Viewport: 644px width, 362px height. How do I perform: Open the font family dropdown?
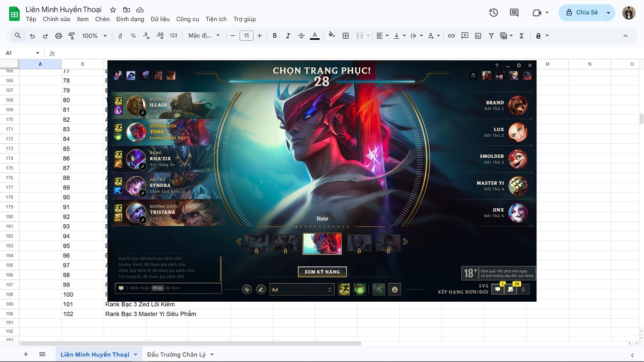(204, 36)
